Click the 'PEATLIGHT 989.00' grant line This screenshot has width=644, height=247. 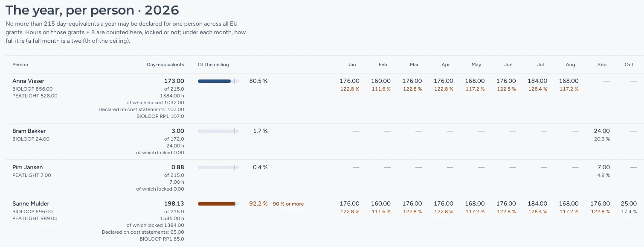point(35,218)
